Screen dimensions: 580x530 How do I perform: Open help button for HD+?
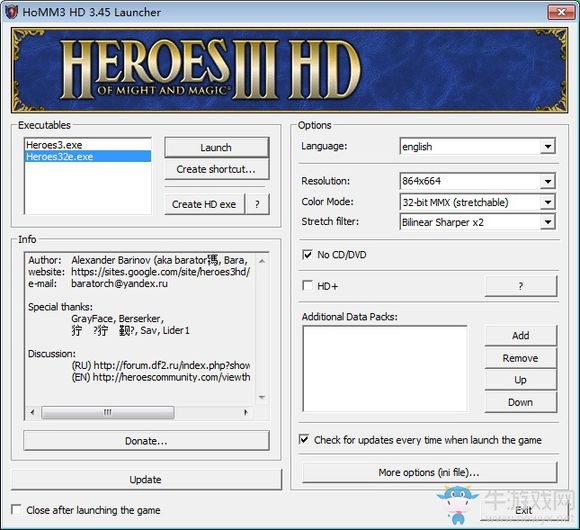click(x=520, y=286)
